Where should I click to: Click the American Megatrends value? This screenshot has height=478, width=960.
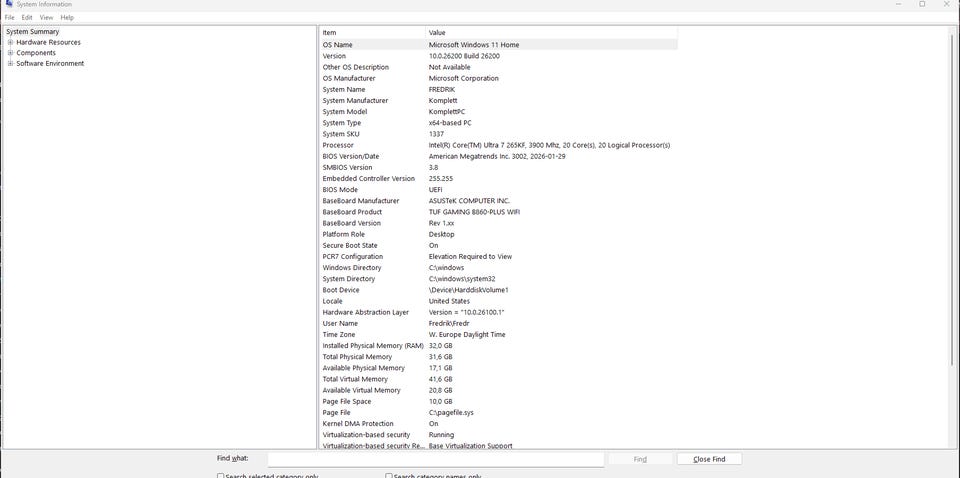497,156
